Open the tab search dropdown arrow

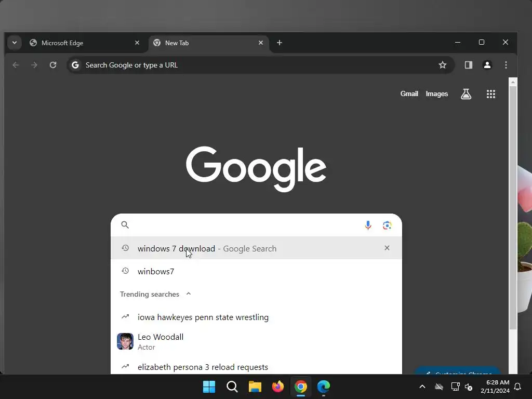point(14,43)
